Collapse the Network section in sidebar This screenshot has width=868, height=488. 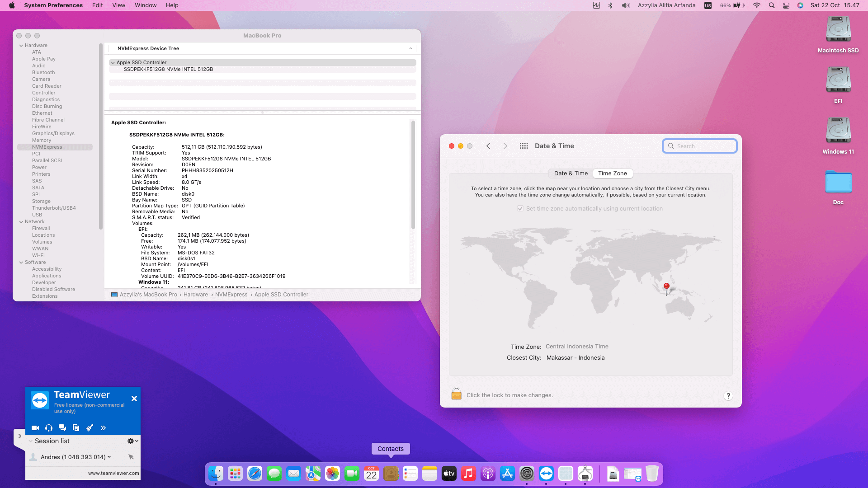click(21, 221)
